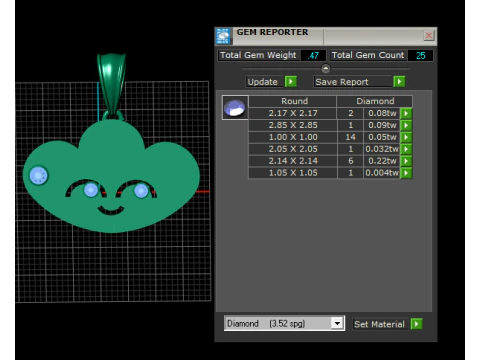Click the Round column header
This screenshot has width=480, height=360.
pos(293,101)
